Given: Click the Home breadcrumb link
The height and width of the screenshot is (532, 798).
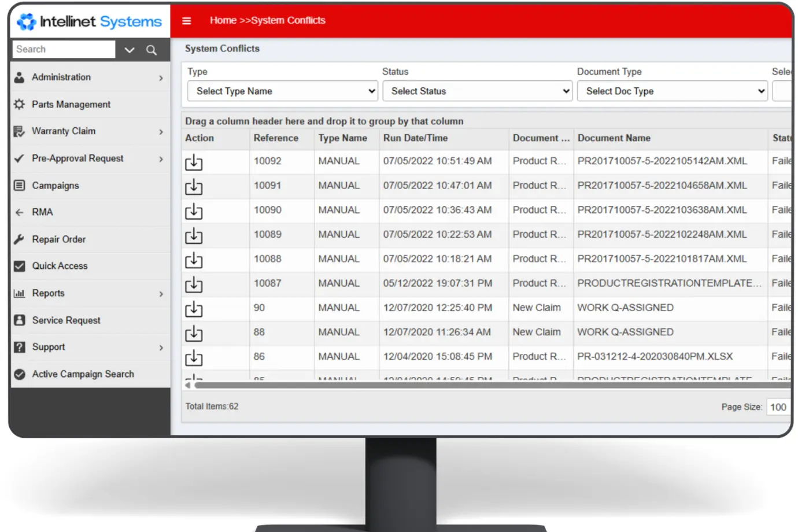Looking at the screenshot, I should 223,20.
